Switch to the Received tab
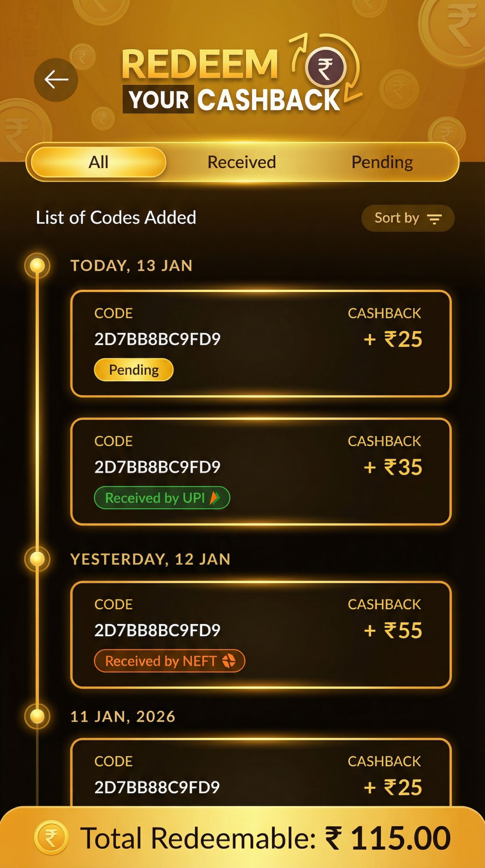485x868 pixels. click(242, 162)
